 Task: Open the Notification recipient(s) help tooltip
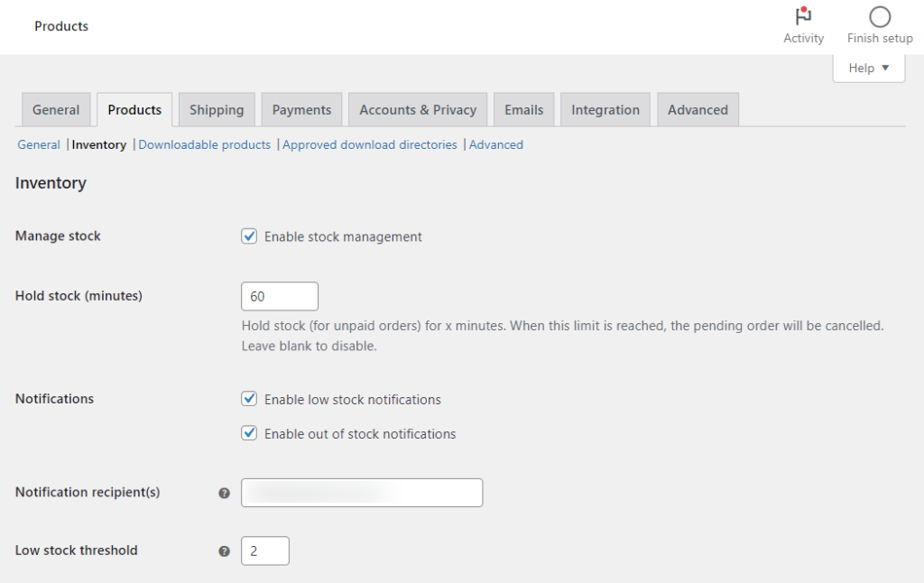coord(224,492)
